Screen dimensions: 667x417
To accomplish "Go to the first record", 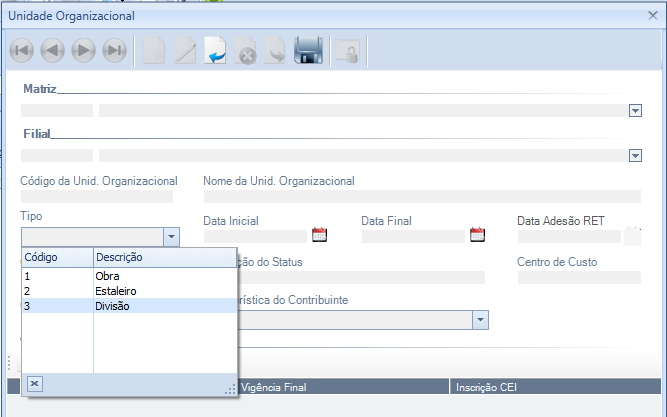I will [21, 50].
